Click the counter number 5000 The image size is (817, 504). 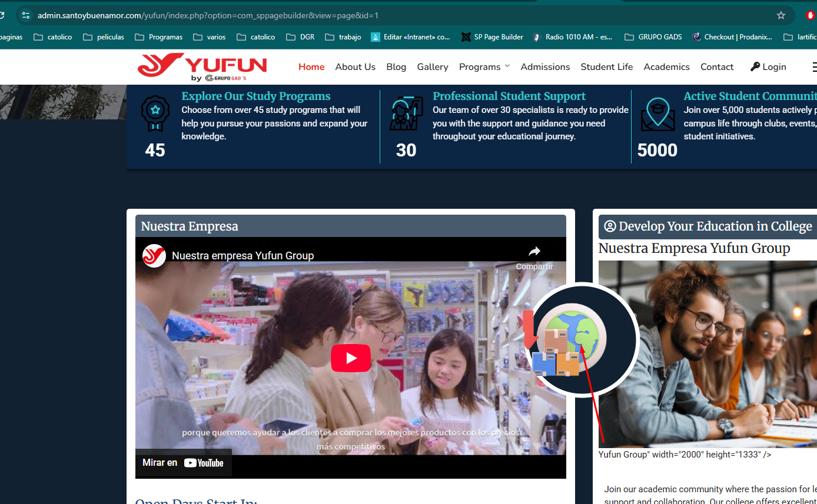coord(657,151)
